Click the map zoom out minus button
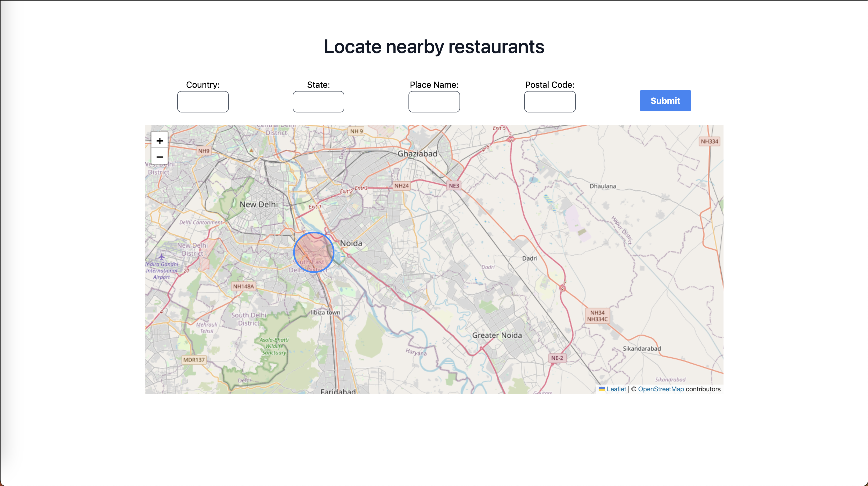 (x=160, y=157)
